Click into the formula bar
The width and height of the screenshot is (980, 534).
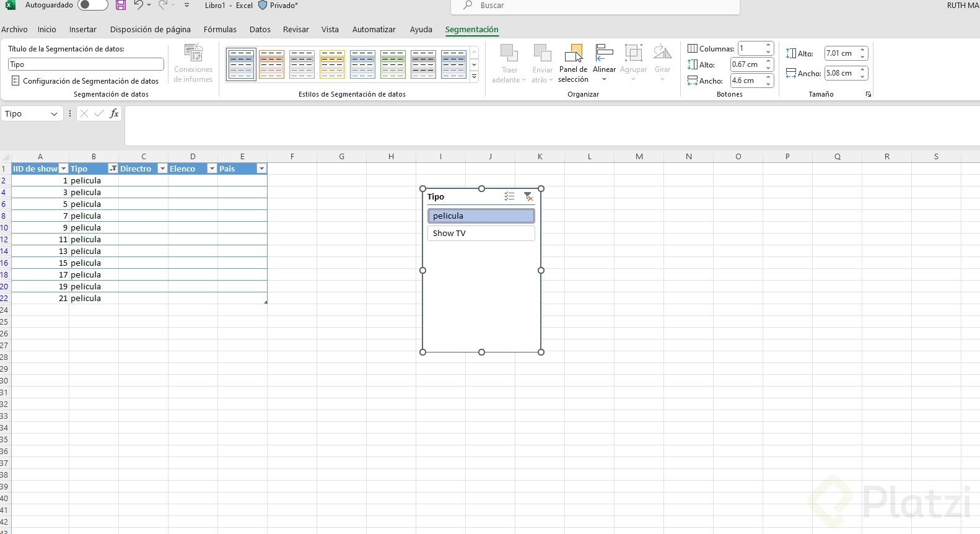point(552,126)
